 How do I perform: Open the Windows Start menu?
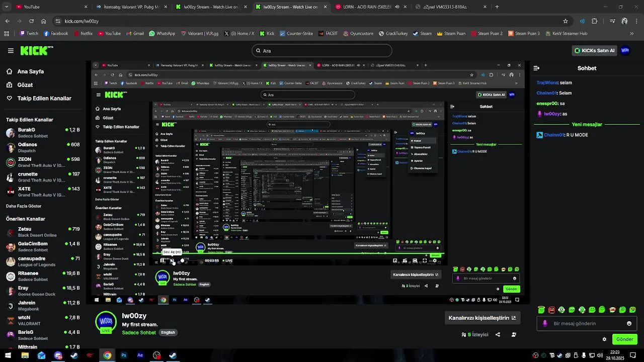[x=8, y=355]
